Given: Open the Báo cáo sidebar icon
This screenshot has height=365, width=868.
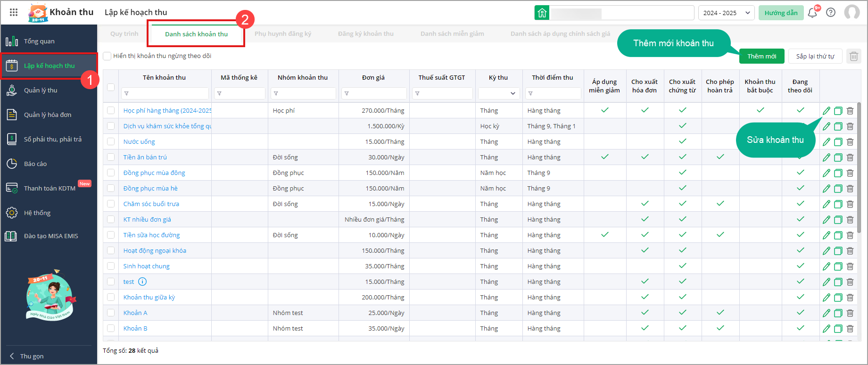Looking at the screenshot, I should [x=12, y=164].
